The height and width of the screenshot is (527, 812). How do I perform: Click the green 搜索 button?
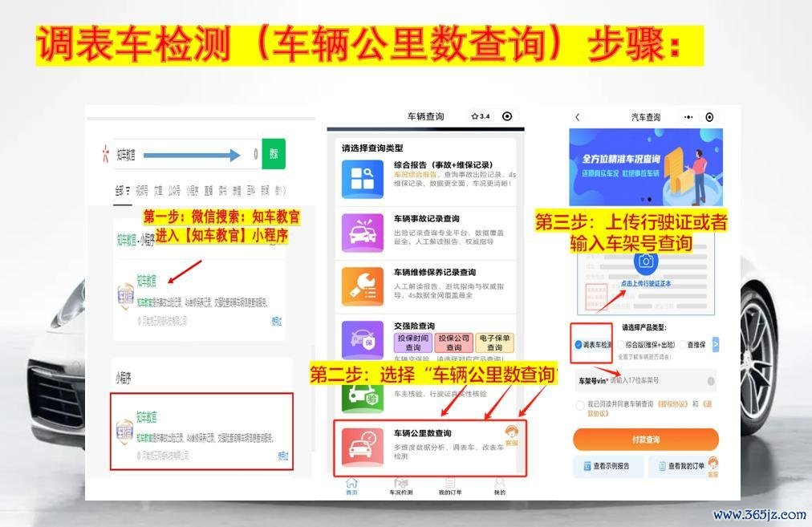pos(274,154)
